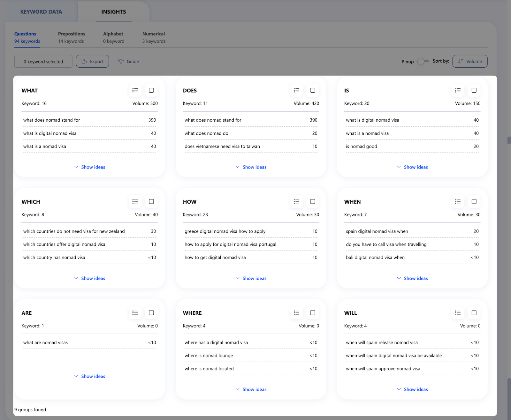Tick the HOW group checkbox
Viewport: 511px width, 420px height.
pyautogui.click(x=313, y=202)
